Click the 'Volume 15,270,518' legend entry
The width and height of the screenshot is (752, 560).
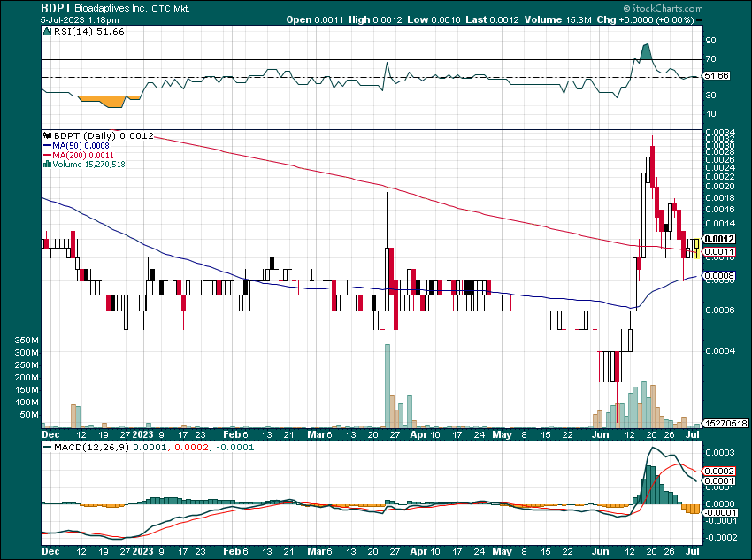tap(88, 165)
